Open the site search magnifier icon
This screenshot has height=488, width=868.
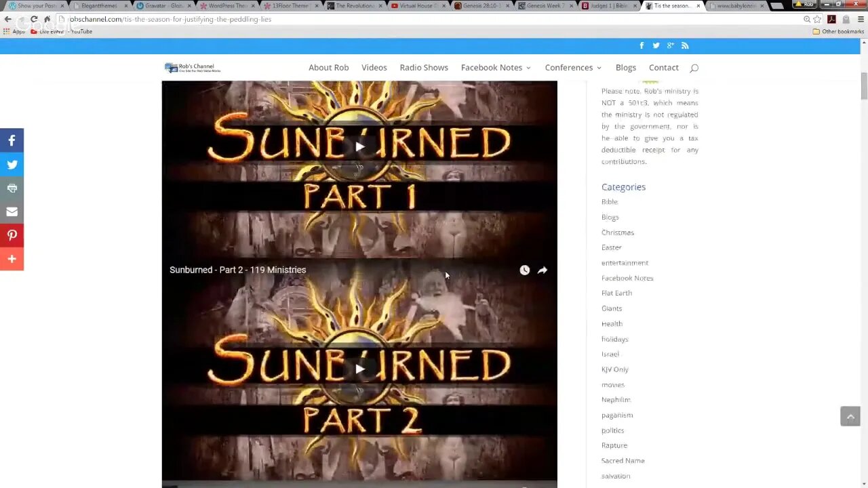(694, 68)
